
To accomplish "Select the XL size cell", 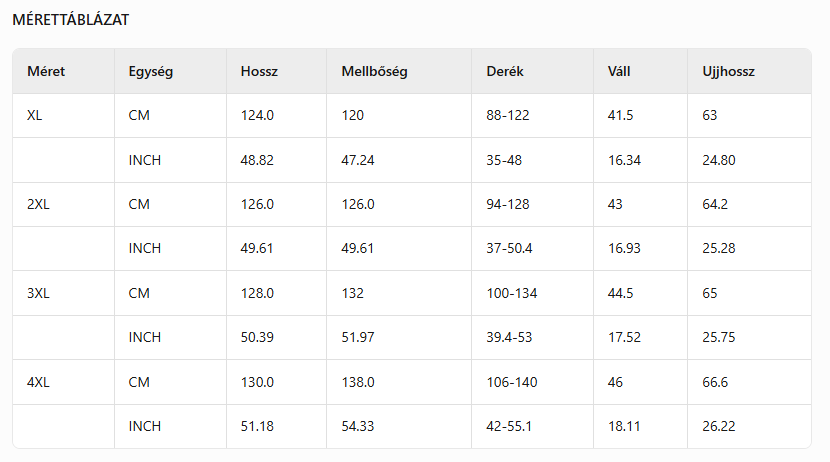I will coord(35,116).
